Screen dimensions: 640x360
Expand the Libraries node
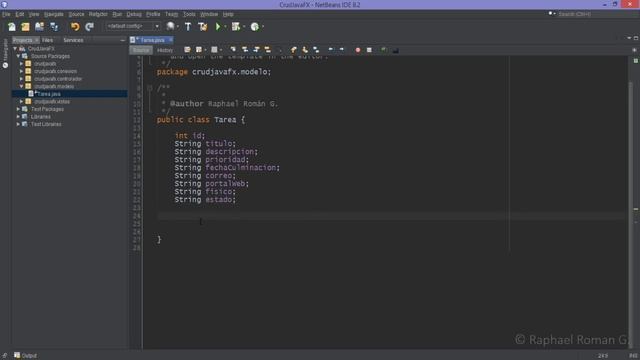[x=18, y=116]
